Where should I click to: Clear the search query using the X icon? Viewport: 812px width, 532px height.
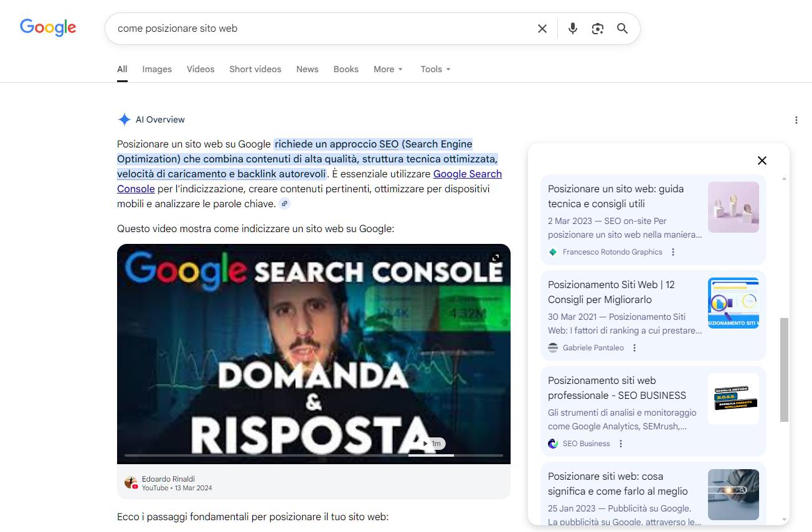tap(542, 28)
